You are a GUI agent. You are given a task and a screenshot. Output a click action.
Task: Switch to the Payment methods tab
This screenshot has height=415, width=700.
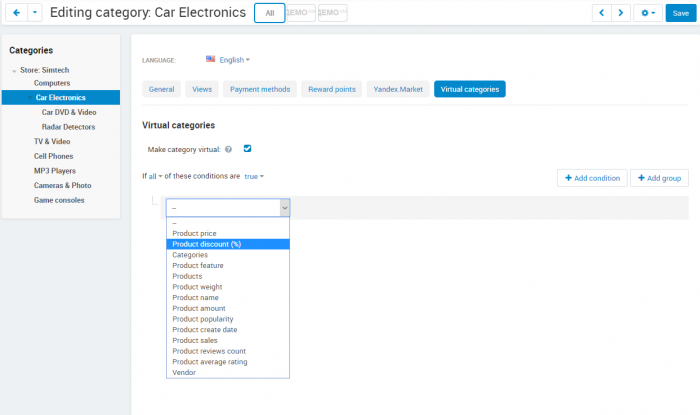pos(260,89)
